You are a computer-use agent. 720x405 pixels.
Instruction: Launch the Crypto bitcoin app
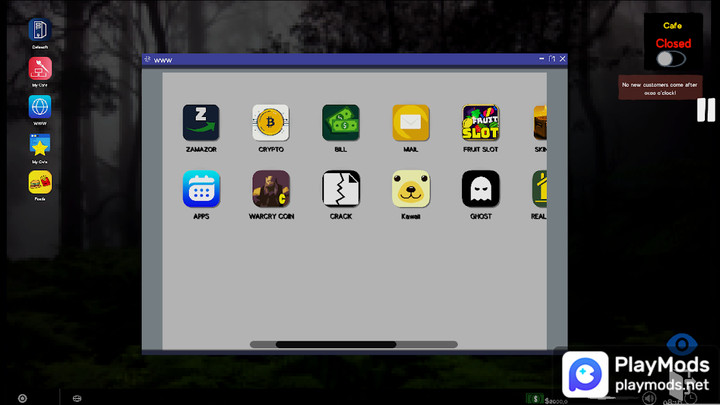tap(271, 123)
